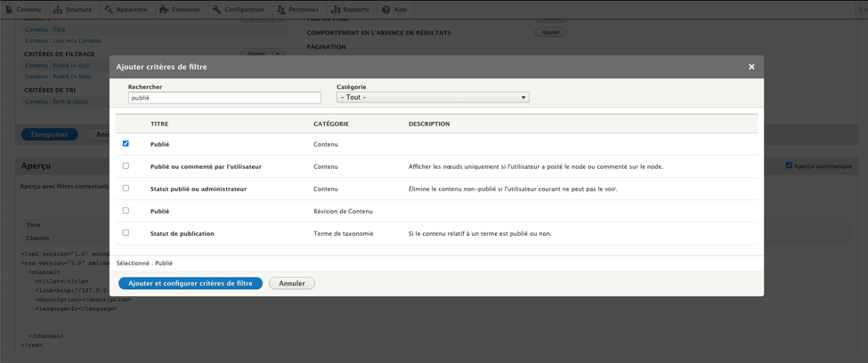Click the Rechercher search field
This screenshot has width=868, height=363.
[x=224, y=98]
